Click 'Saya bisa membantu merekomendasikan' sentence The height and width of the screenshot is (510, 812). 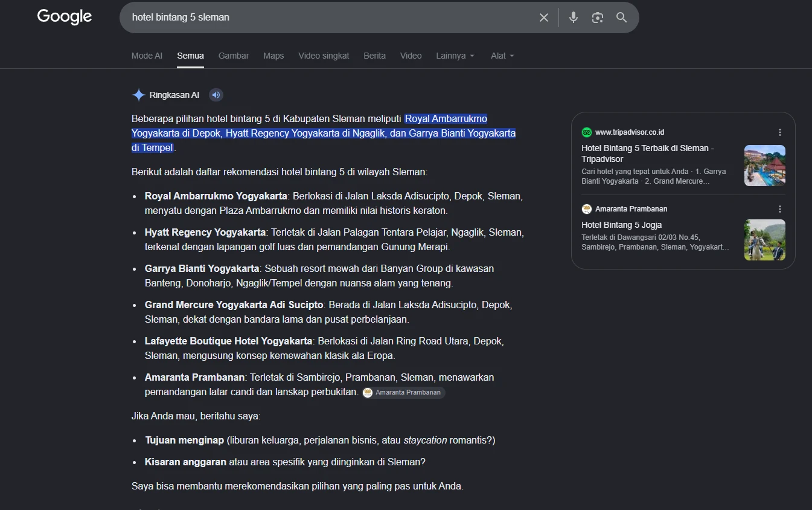[298, 486]
